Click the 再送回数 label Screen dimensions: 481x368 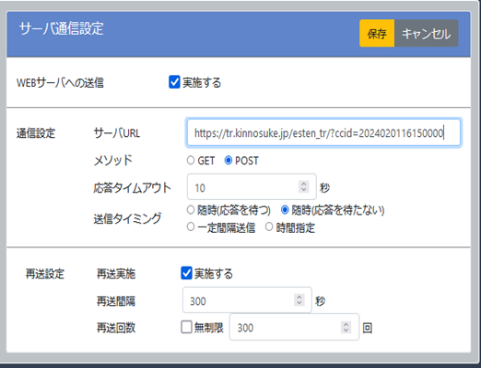[x=116, y=328]
